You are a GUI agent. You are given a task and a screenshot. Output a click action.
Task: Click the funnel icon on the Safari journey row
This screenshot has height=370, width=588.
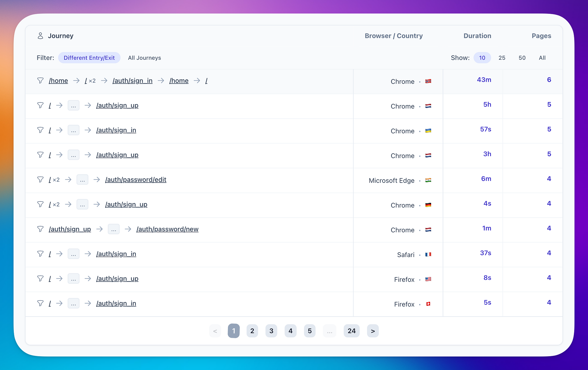[x=40, y=254]
